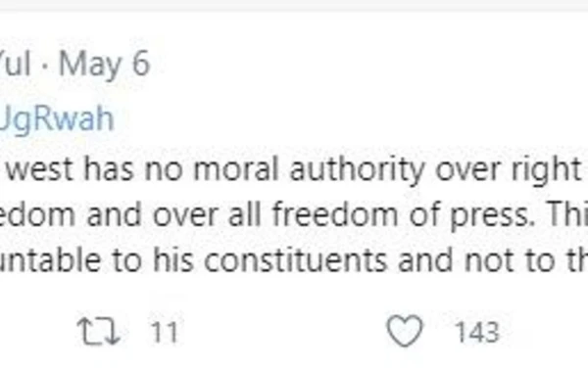
Task: Open the likes count showing 143
Action: (x=476, y=332)
